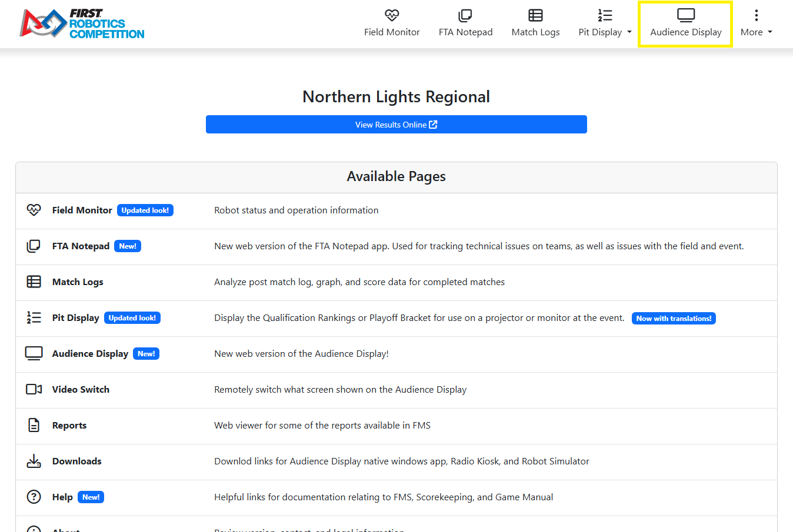Click the monitor icon in Audience Display row

[x=34, y=353]
